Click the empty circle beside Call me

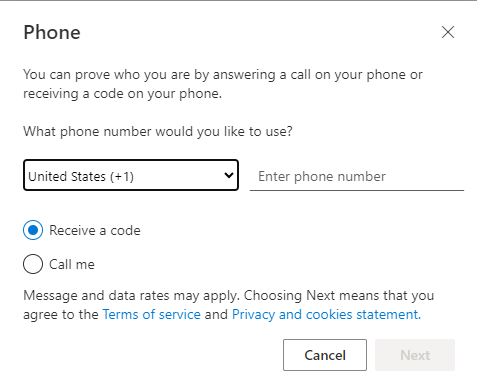pos(33,264)
